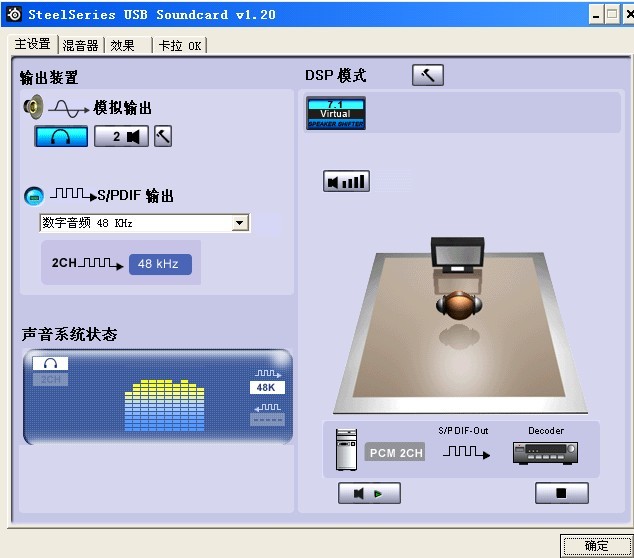The width and height of the screenshot is (634, 558).
Task: Click the S/PDIF-Out waveform arrow icon
Action: click(x=466, y=452)
